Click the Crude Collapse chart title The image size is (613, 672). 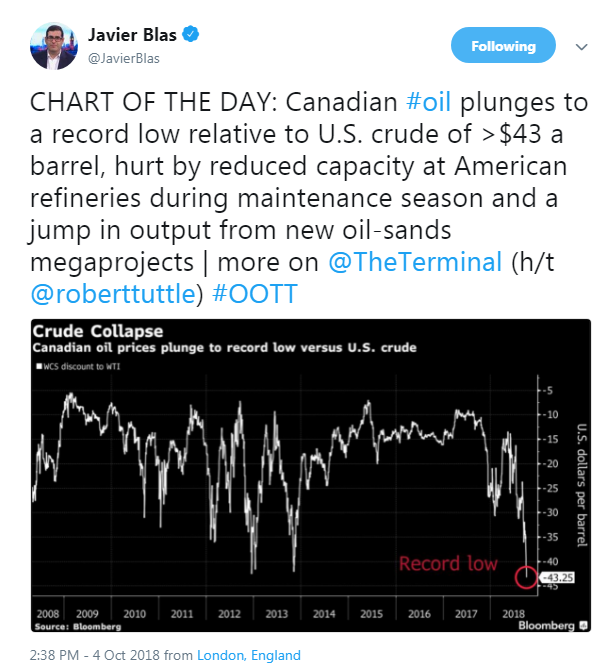tap(98, 331)
